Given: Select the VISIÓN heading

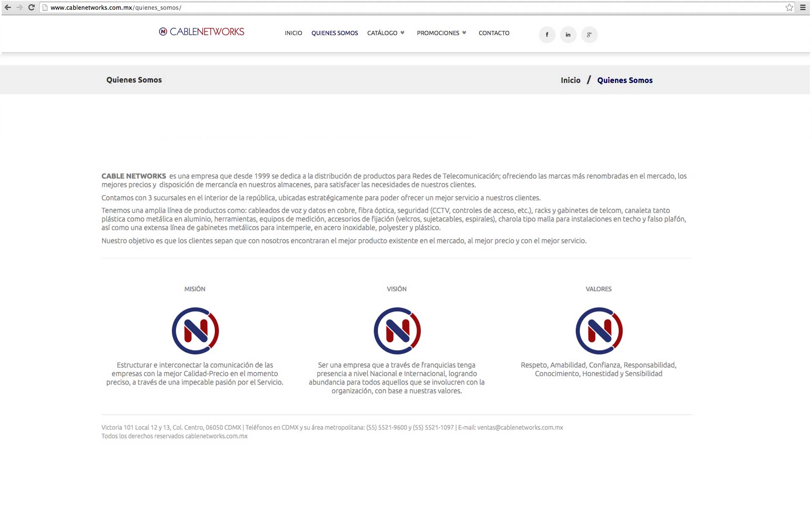Looking at the screenshot, I should (x=397, y=289).
